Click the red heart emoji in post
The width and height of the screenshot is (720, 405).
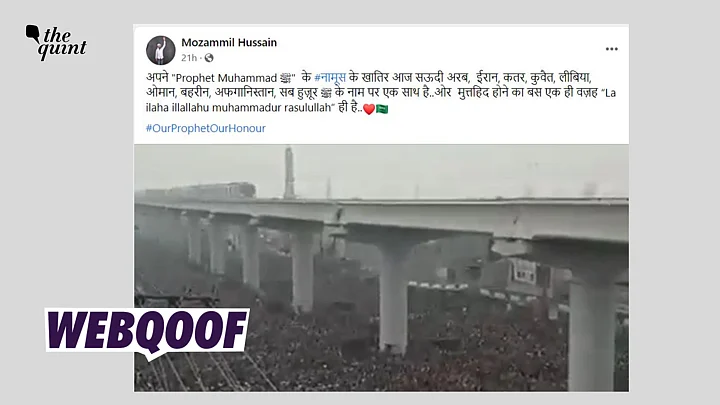tap(369, 109)
